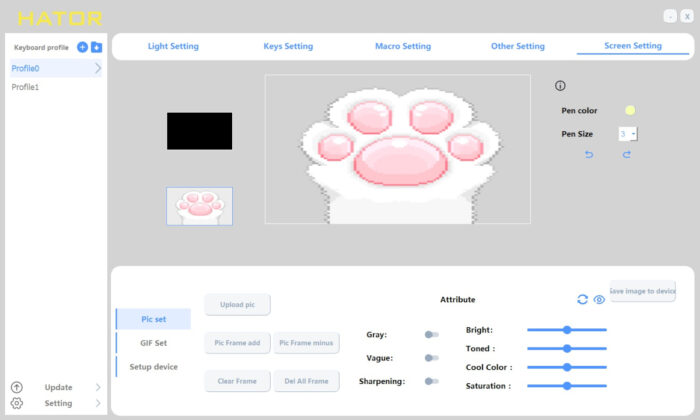Turn on the Vague toggle
Image resolution: width=700 pixels, height=420 pixels.
[431, 358]
